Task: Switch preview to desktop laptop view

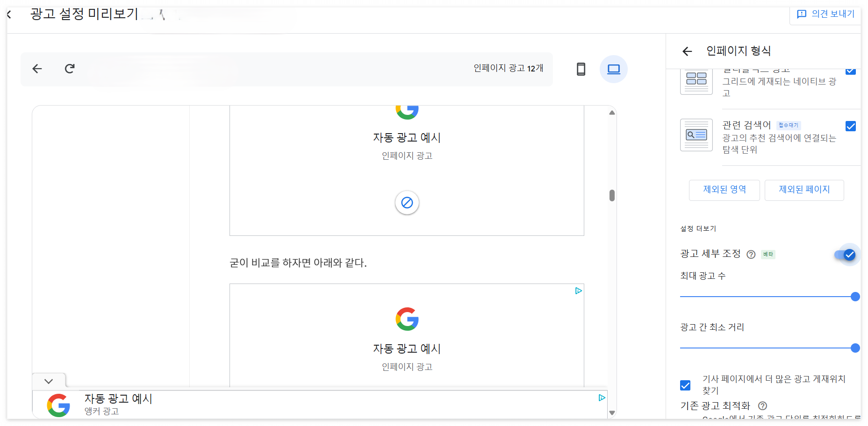Action: 614,69
